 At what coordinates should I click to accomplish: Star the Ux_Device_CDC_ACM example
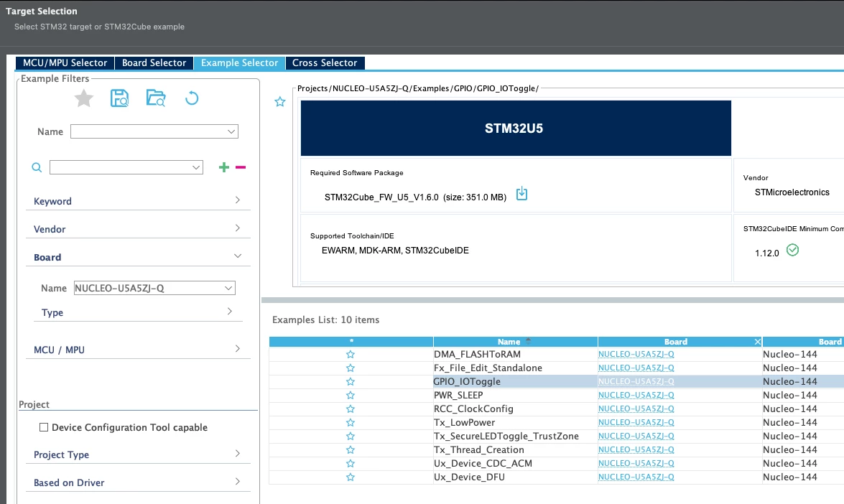[x=351, y=463]
